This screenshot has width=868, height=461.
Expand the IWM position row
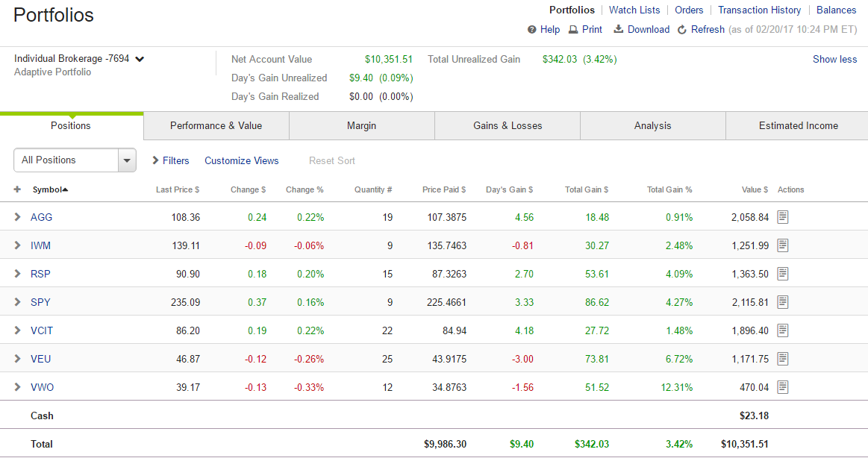coord(18,245)
